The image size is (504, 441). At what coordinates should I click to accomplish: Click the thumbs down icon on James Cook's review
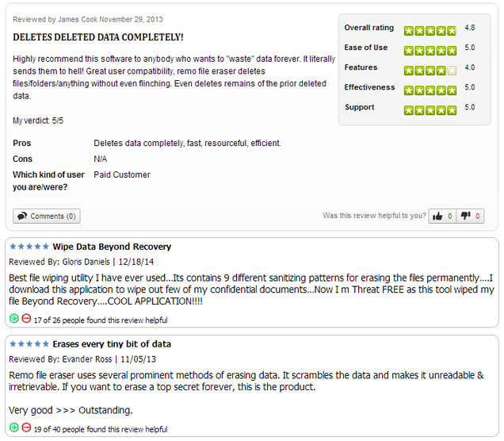pyautogui.click(x=465, y=216)
